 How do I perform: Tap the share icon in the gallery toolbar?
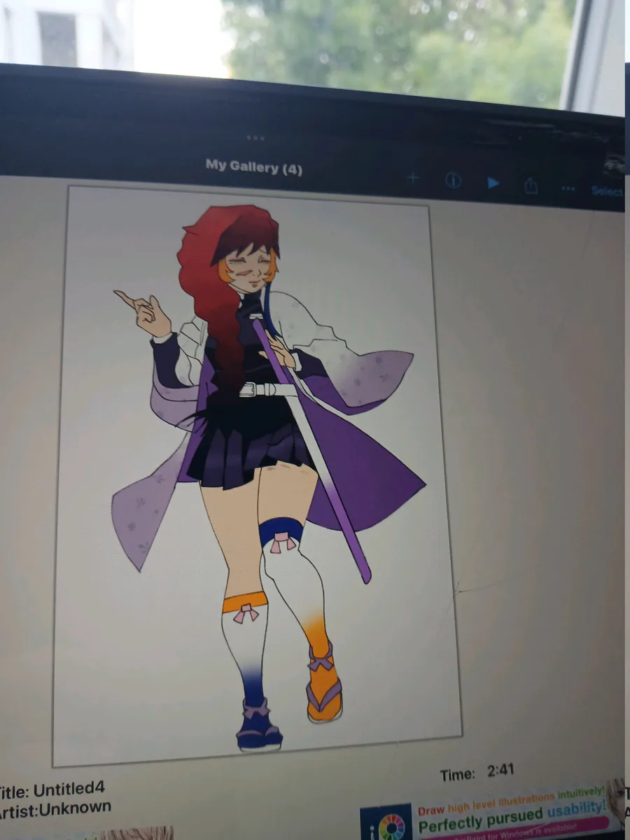pyautogui.click(x=531, y=185)
